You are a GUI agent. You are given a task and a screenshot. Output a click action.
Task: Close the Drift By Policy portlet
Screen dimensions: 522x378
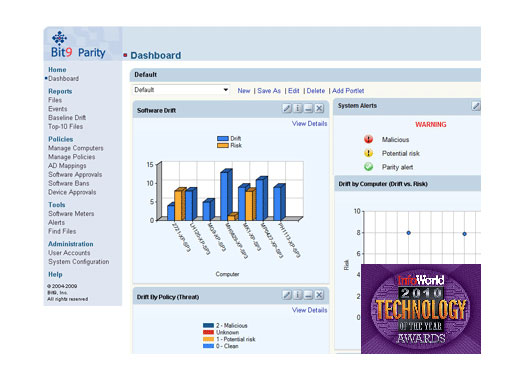(319, 295)
